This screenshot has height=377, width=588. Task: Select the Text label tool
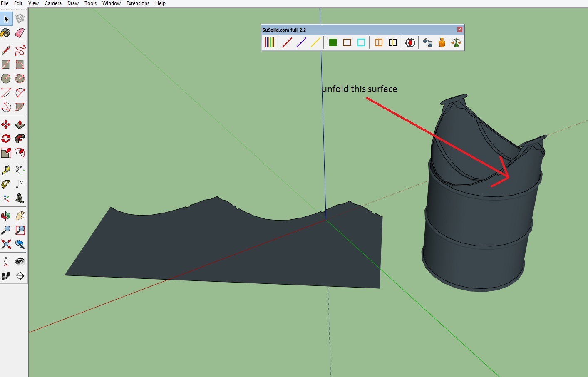20,184
